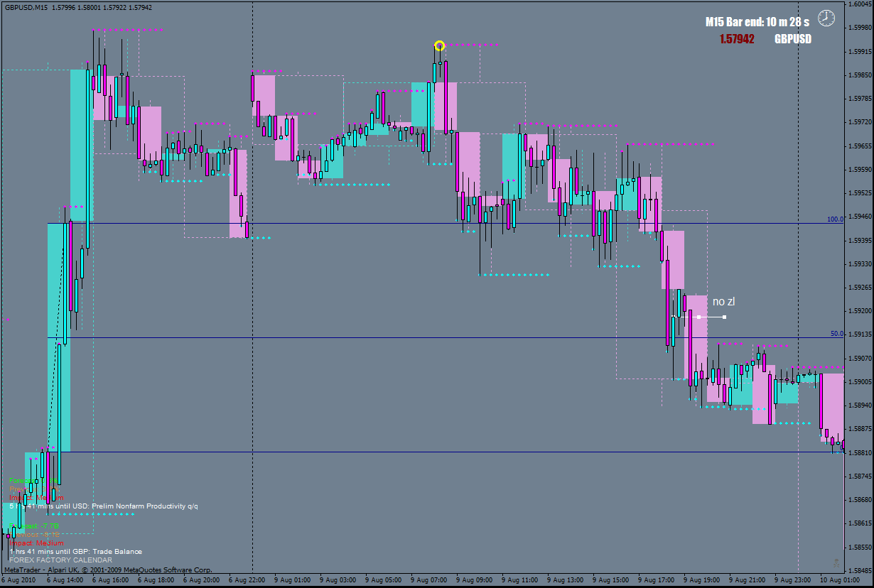Viewport: 874px width, 588px height.
Task: Click '9 Aug 09:00' on the time axis
Action: 474,579
